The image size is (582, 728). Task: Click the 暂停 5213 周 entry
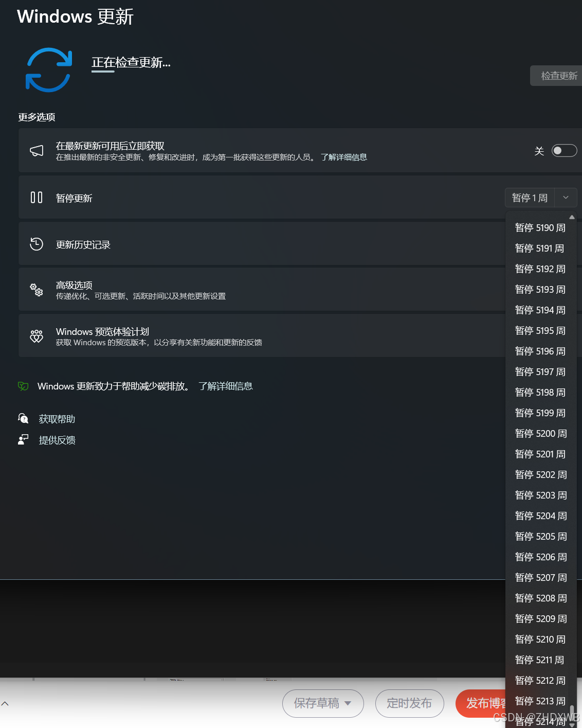tap(540, 701)
